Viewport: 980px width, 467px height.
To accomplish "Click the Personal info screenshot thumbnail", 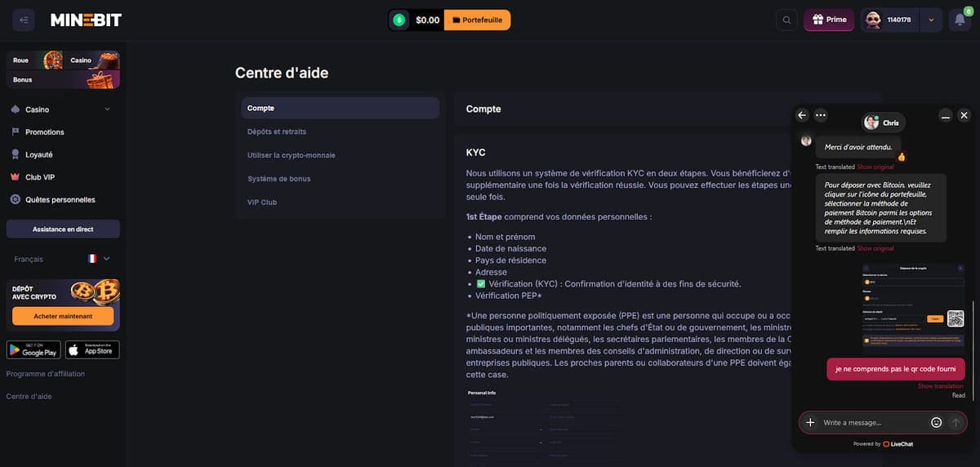I will [543, 426].
